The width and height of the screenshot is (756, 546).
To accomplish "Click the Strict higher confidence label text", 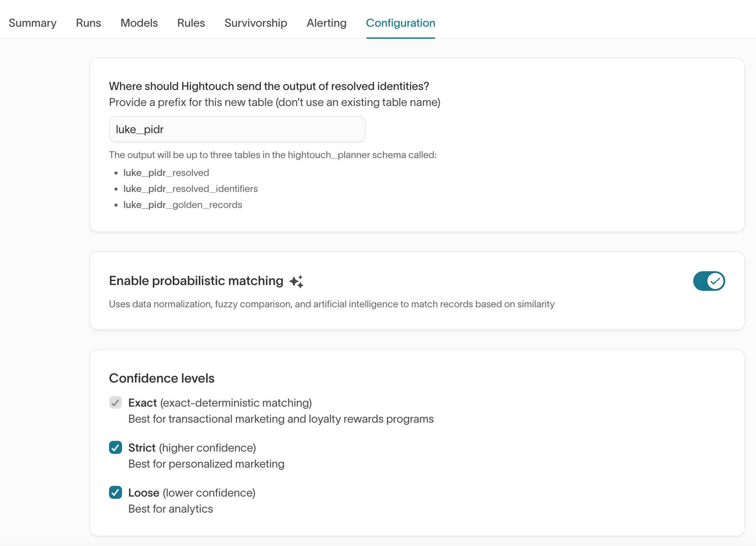I will [x=192, y=448].
